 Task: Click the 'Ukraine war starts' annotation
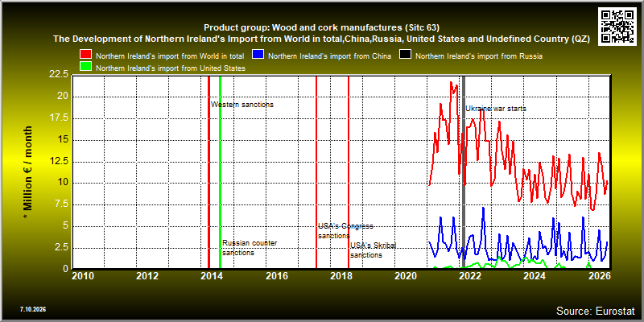(x=496, y=109)
